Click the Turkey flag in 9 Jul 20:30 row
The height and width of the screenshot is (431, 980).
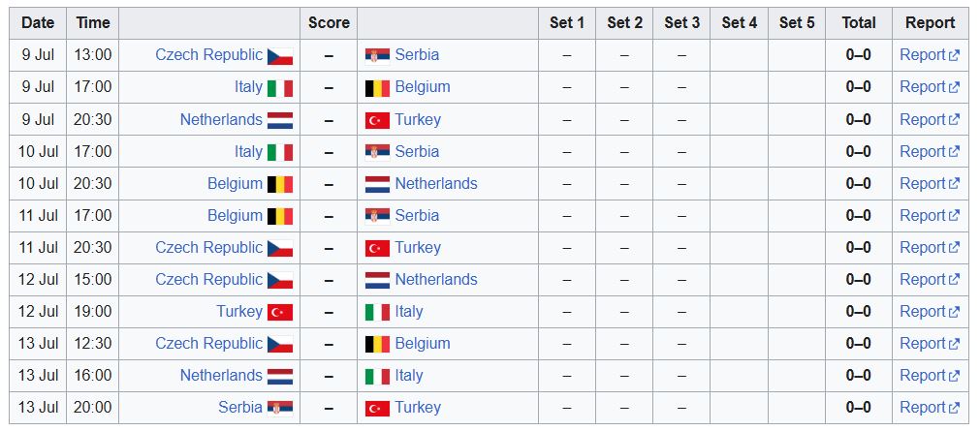coord(377,120)
